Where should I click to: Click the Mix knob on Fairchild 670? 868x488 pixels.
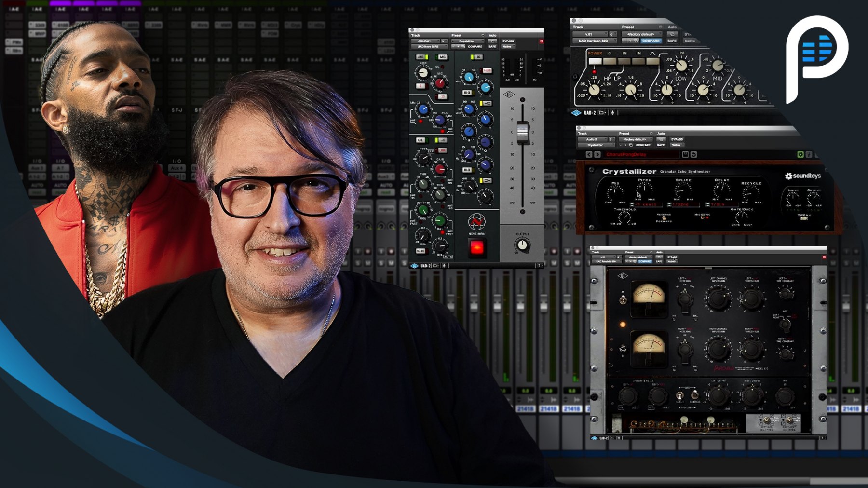785,396
